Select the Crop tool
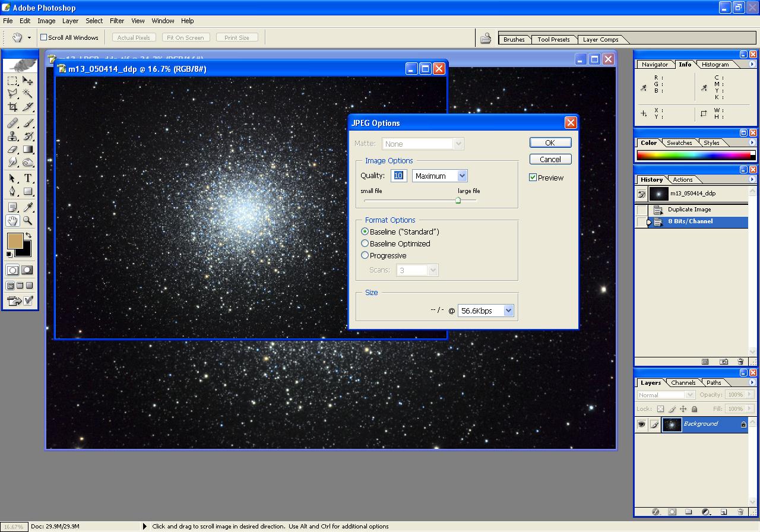This screenshot has height=532, width=760. click(12, 107)
